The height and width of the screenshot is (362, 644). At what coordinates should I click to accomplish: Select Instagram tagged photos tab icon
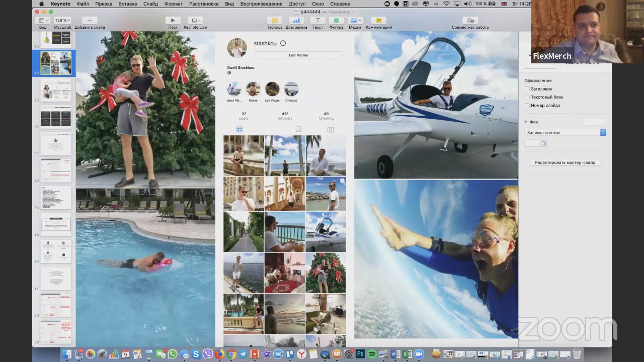(x=331, y=129)
